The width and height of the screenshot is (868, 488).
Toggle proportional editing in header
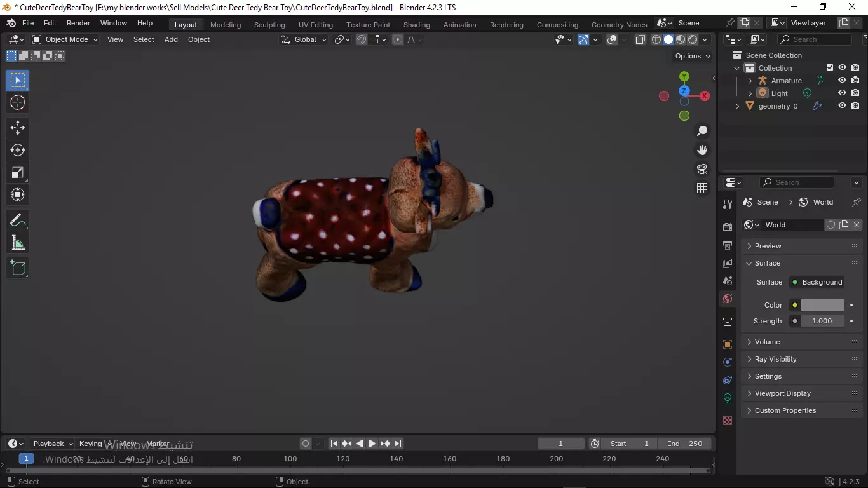click(398, 39)
